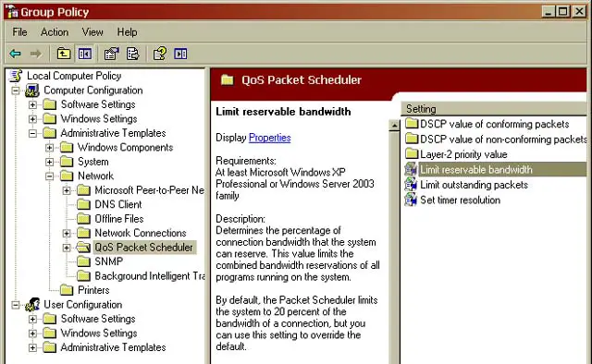
Task: Select Set timer resolution setting
Action: tap(461, 200)
